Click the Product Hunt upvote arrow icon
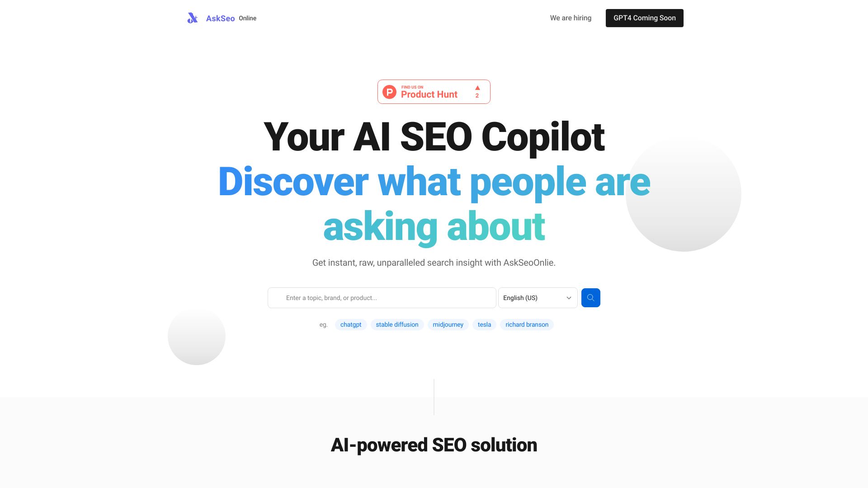Screen dimensions: 868x488 click(x=477, y=88)
